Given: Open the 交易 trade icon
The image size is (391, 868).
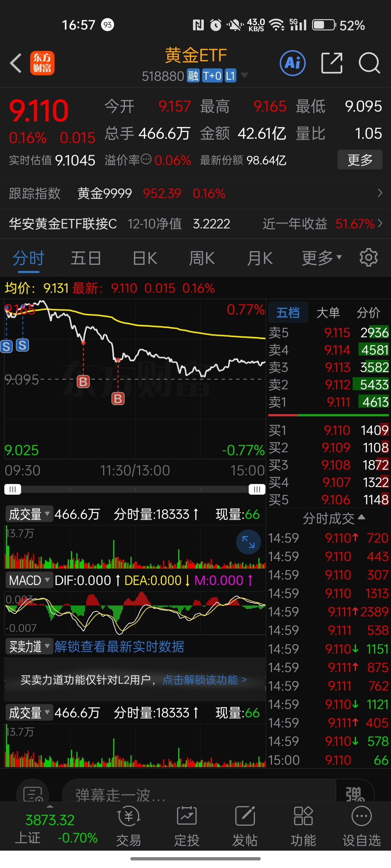Looking at the screenshot, I should coord(129,827).
